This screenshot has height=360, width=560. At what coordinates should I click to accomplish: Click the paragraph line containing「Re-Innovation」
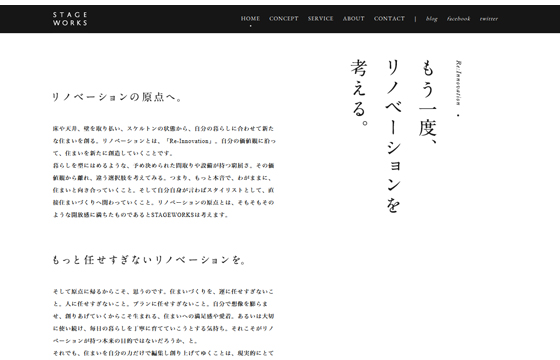tap(164, 141)
